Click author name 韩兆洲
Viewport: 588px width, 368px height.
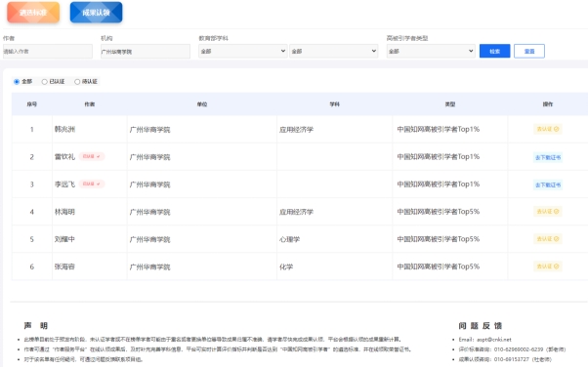coord(64,129)
